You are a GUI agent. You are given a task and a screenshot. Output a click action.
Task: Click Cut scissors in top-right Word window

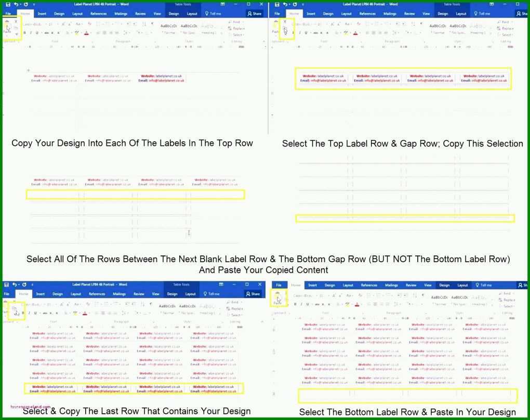click(x=285, y=22)
